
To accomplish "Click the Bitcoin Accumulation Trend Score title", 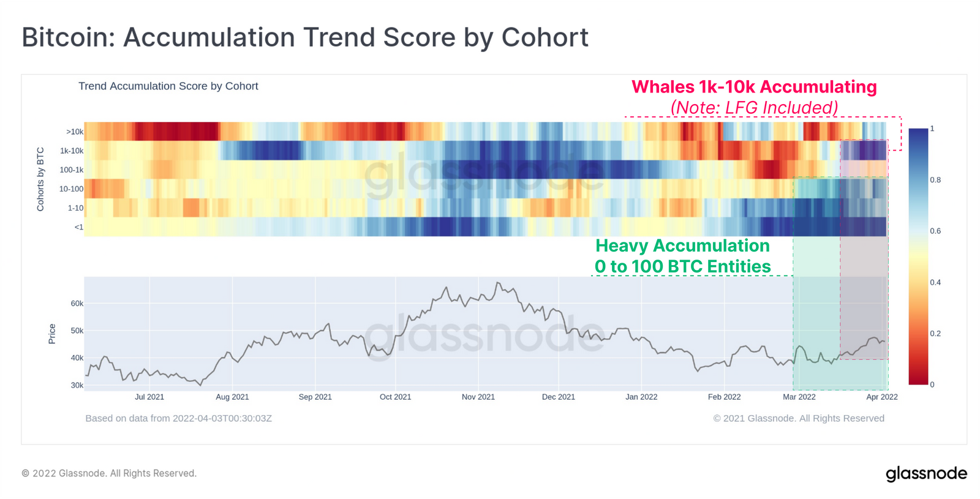I will click(x=305, y=37).
